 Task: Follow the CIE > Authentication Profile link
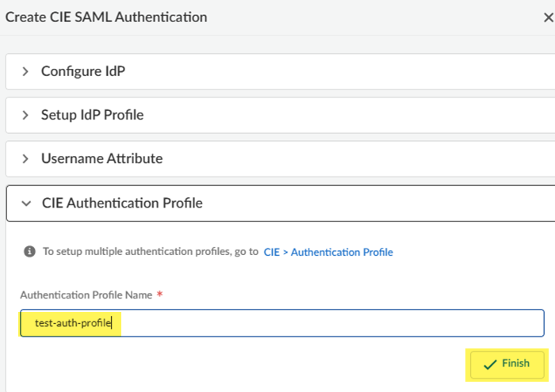click(328, 252)
